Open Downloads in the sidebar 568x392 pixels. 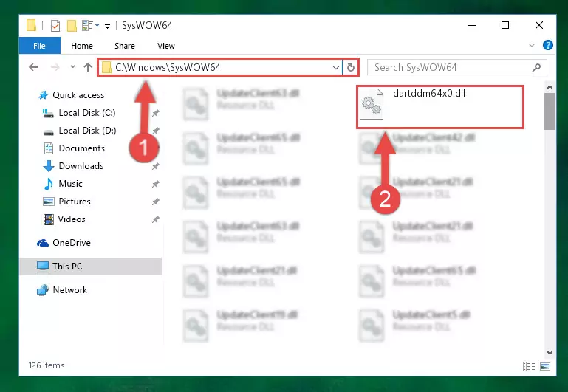point(81,166)
